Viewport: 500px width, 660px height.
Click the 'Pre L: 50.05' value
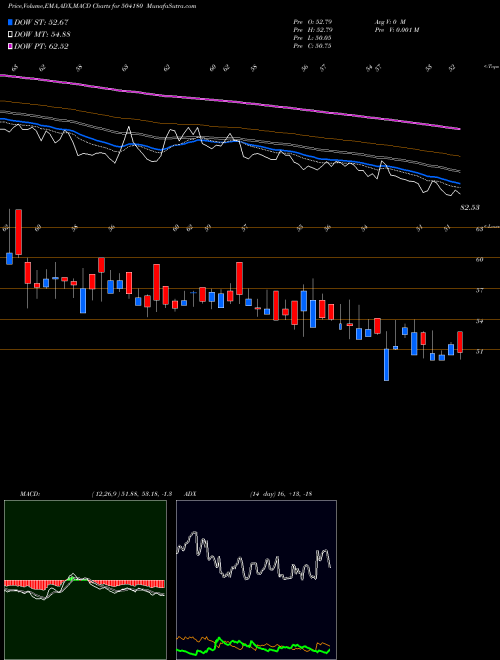(x=313, y=38)
